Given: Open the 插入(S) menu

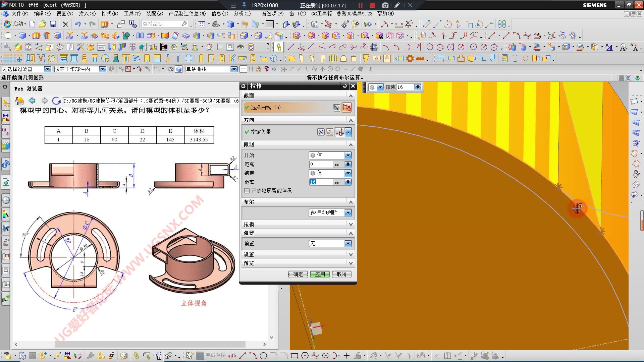Looking at the screenshot, I should [x=87, y=13].
